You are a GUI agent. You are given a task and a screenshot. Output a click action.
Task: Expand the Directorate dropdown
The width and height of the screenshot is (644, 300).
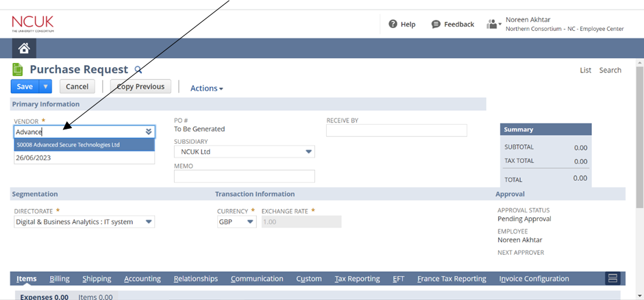pos(149,222)
